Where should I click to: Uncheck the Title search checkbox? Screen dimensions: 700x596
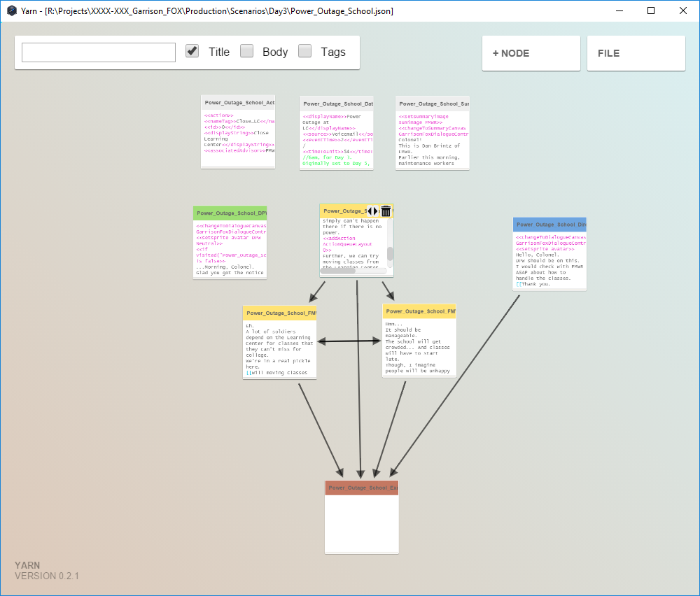click(x=192, y=51)
